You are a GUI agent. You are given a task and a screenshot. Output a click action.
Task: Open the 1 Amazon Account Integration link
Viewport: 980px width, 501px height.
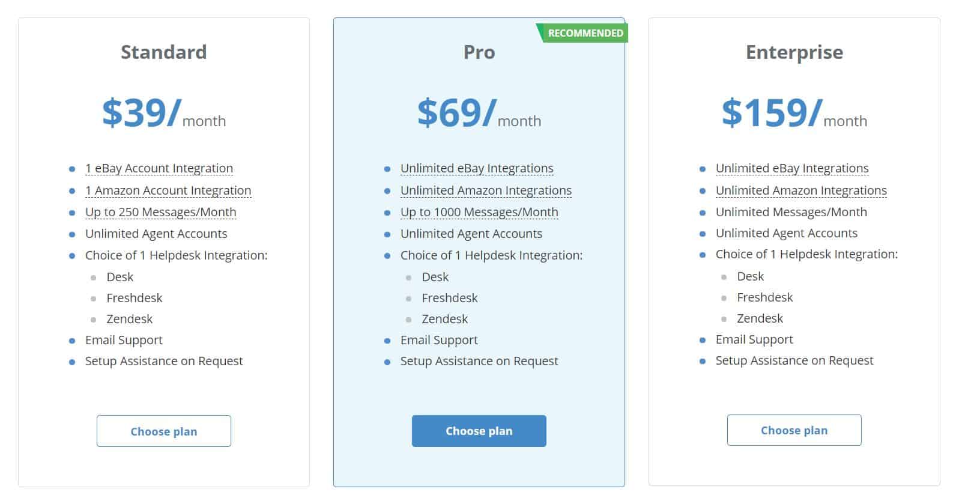168,190
